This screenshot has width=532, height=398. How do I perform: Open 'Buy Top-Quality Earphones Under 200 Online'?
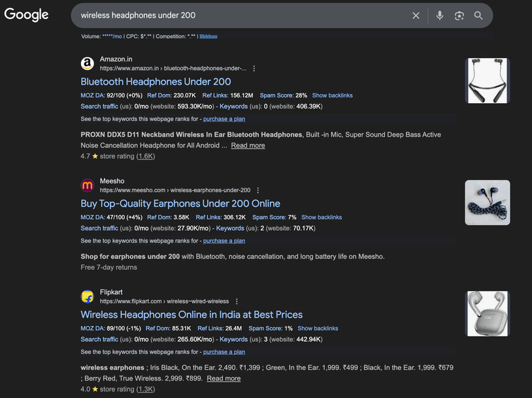(x=180, y=204)
